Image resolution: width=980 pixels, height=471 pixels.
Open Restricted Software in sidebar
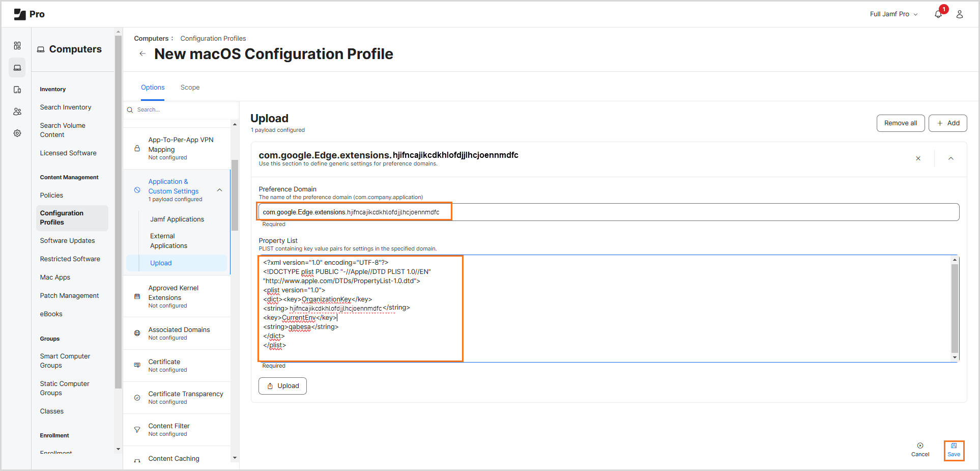[x=70, y=259]
